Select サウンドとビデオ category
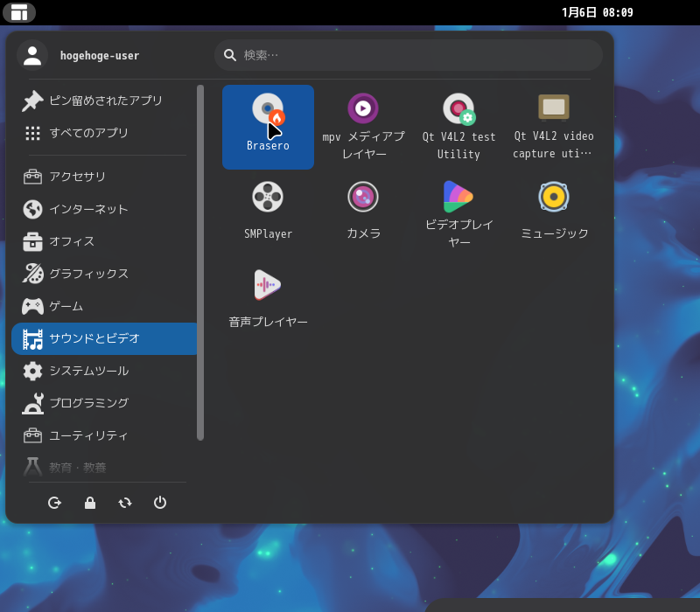The width and height of the screenshot is (700, 612). click(104, 338)
